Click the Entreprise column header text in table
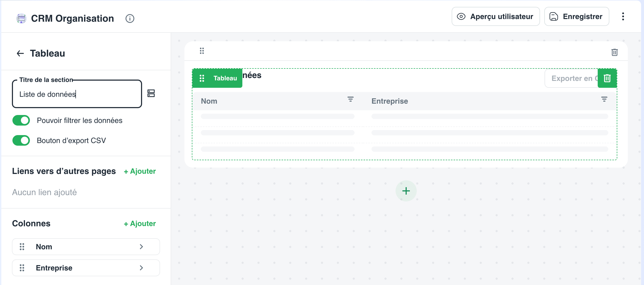The width and height of the screenshot is (644, 285). click(389, 101)
